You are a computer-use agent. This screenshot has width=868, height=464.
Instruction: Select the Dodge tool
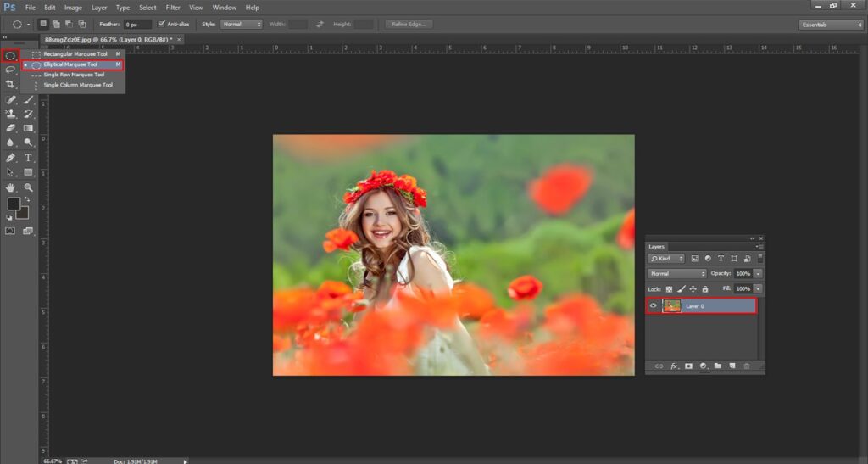coord(28,143)
